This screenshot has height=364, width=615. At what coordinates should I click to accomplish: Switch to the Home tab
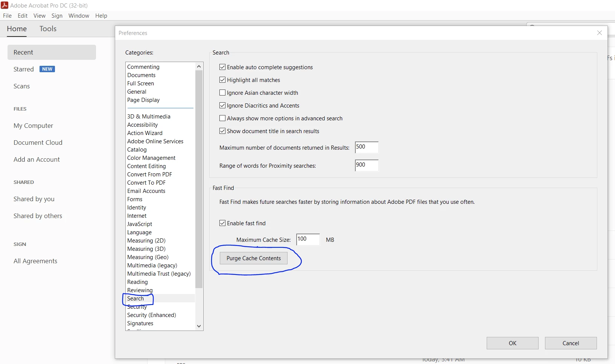tap(17, 29)
